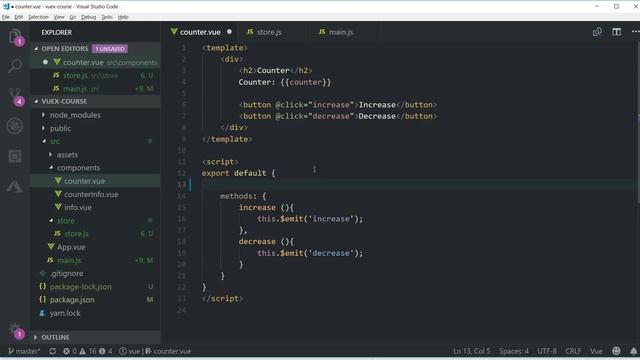Open the Manage gear at bottom
This screenshot has height=360, width=640.
click(x=15, y=330)
